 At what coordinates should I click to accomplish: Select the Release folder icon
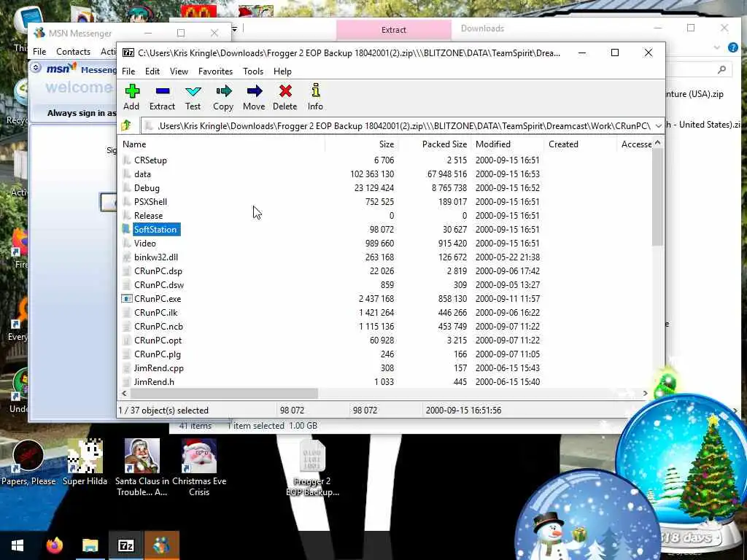(x=127, y=215)
